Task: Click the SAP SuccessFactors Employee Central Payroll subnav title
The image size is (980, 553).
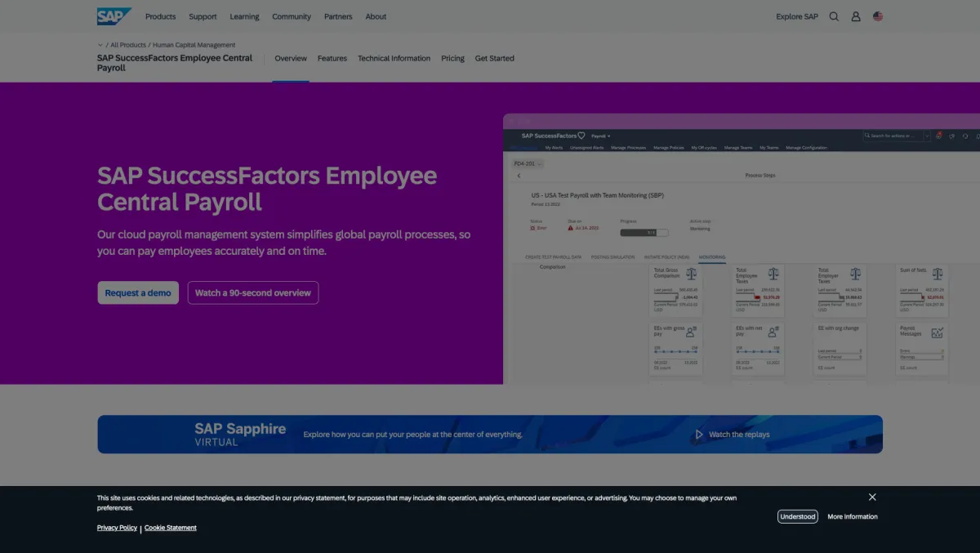Action: click(x=175, y=63)
